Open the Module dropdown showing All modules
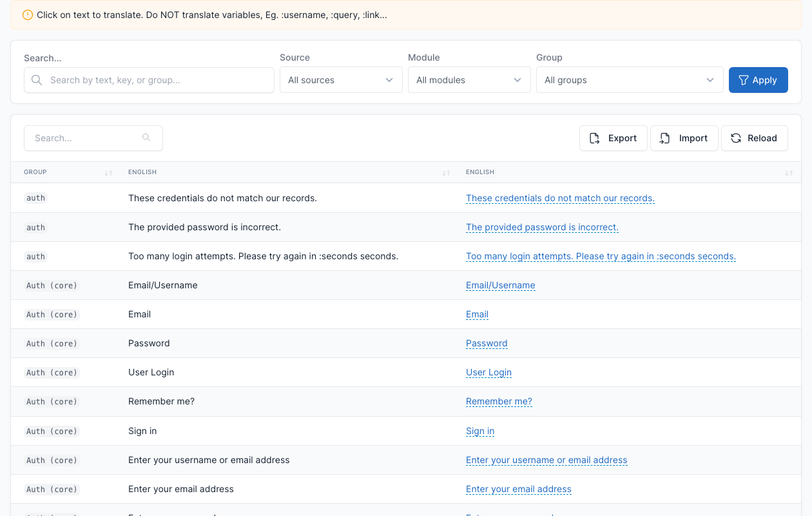812x516 pixels. click(x=469, y=80)
